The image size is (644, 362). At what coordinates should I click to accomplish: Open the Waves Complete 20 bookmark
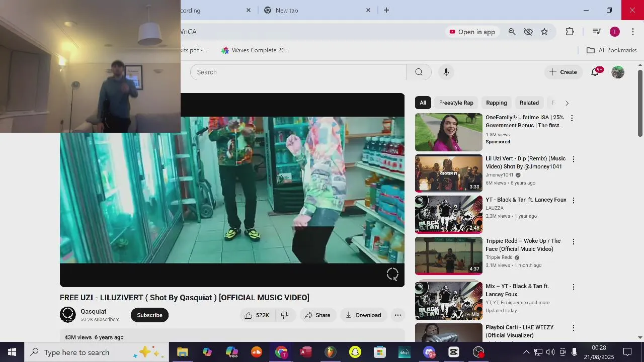[255, 50]
